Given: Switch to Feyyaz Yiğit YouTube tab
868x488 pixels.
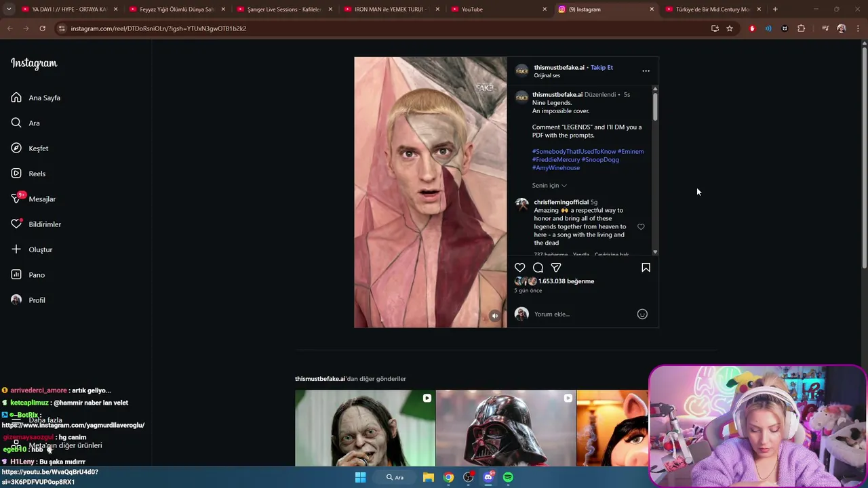Looking at the screenshot, I should tap(177, 9).
